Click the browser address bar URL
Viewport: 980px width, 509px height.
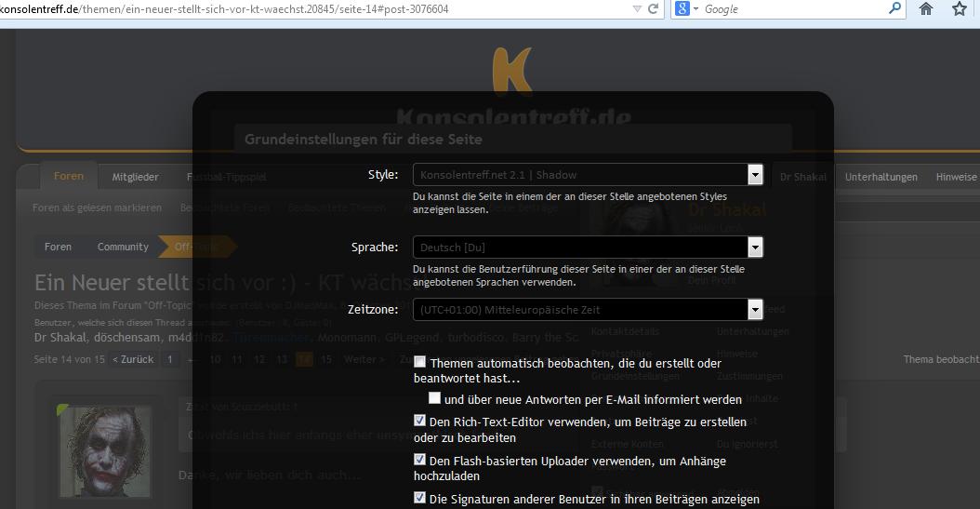[x=225, y=8]
